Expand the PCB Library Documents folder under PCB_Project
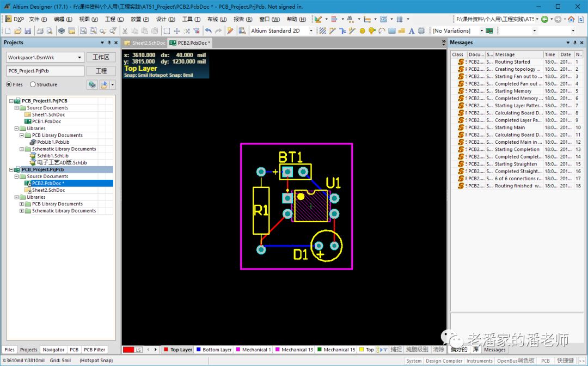Viewport: 588px width, 366px height. click(22, 204)
